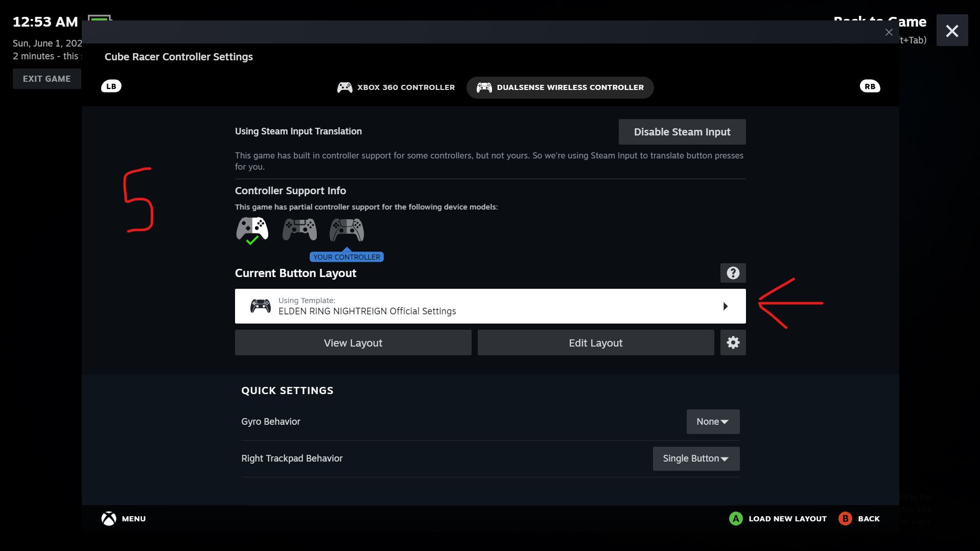Screen dimensions: 980x551
Task: Click the Exit Game button
Action: click(x=46, y=79)
